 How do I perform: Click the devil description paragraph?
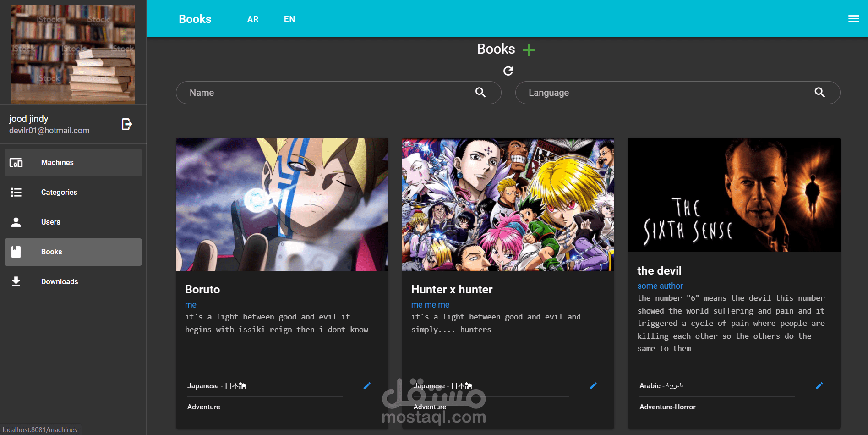coord(731,323)
